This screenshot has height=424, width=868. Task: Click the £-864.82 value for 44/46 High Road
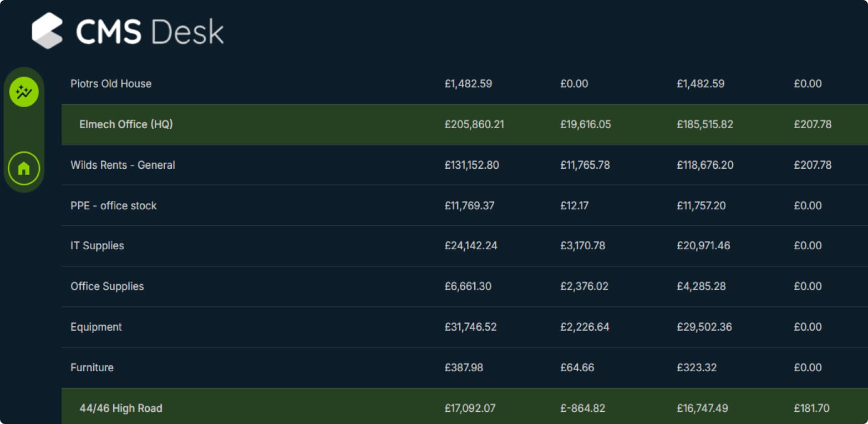pyautogui.click(x=583, y=408)
